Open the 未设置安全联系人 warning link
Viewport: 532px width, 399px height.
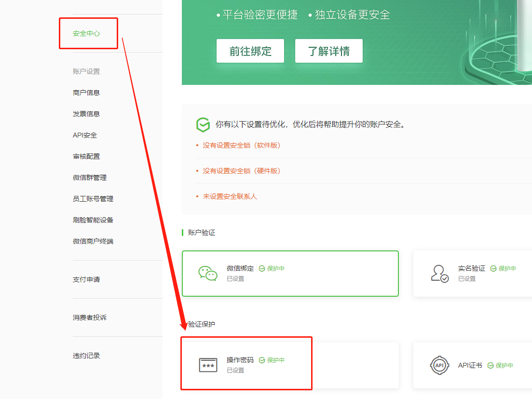pyautogui.click(x=230, y=197)
